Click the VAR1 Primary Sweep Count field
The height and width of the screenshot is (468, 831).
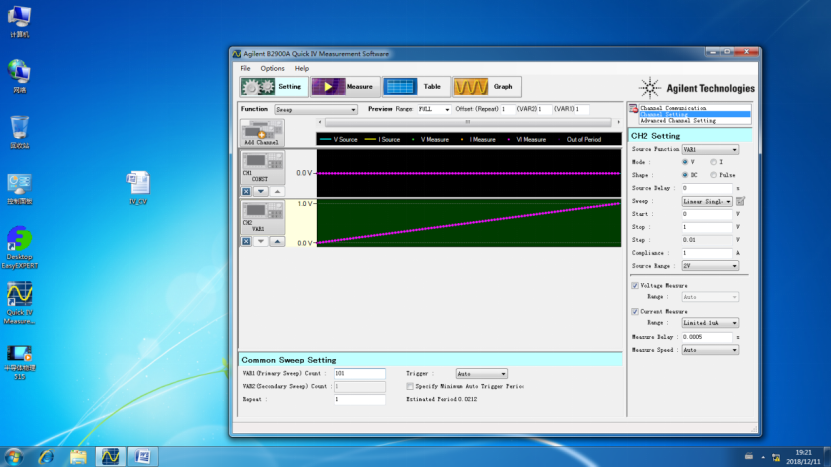point(359,374)
